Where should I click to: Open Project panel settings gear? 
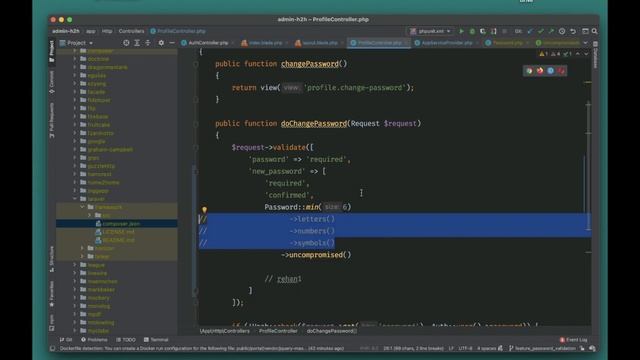(161, 42)
